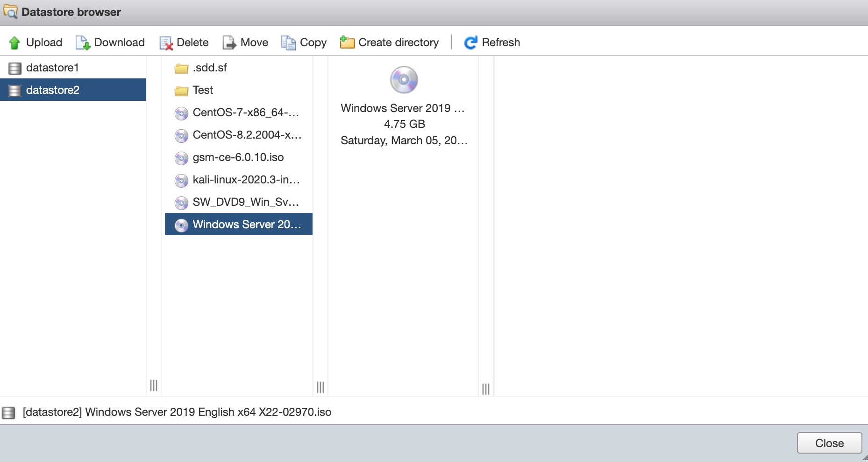Click the full path text in the status bar
The width and height of the screenshot is (868, 462).
coord(177,412)
